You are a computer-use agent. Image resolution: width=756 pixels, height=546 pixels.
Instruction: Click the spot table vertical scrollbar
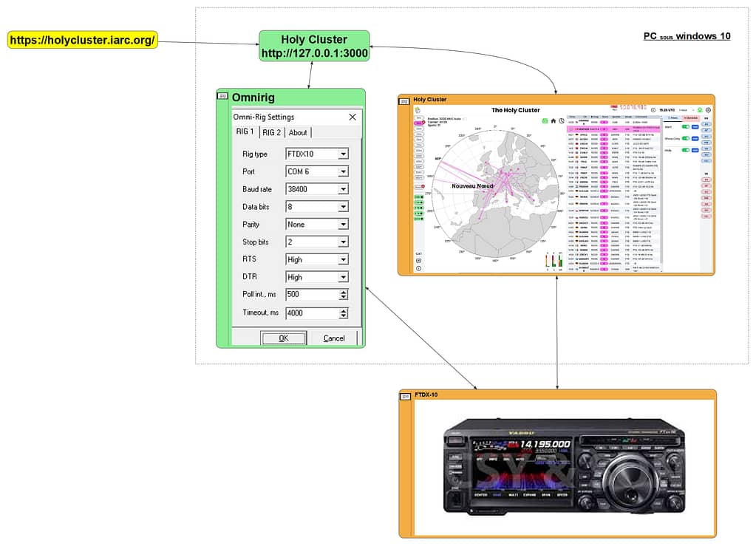[x=661, y=193]
